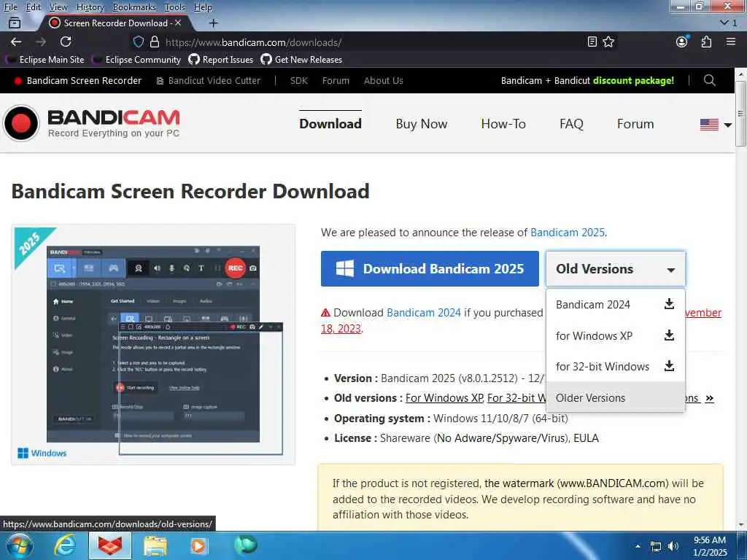Open the media player taskbar icon
Viewport: 747px width, 560px height.
click(198, 546)
